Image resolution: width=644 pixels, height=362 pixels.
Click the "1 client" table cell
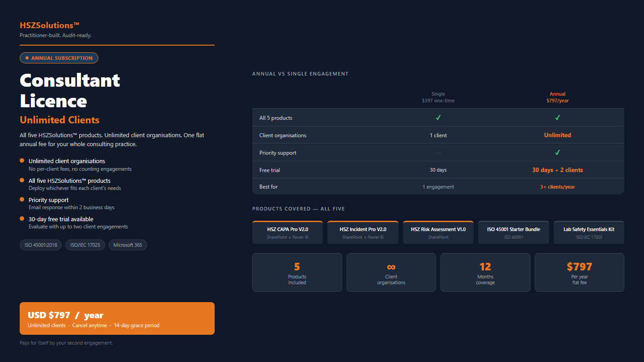438,135
